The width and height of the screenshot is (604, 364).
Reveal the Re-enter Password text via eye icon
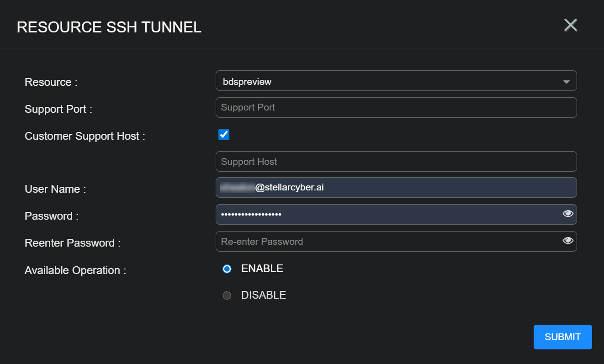click(x=568, y=241)
